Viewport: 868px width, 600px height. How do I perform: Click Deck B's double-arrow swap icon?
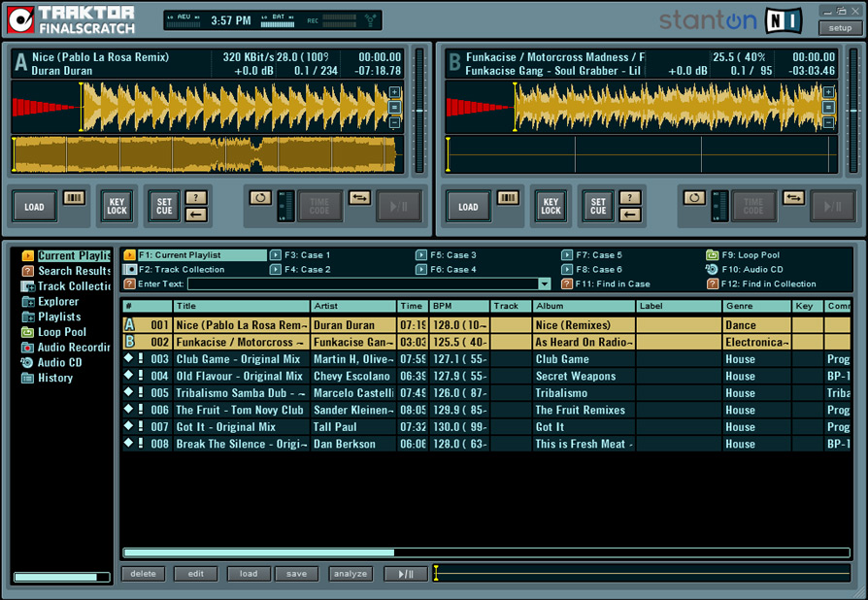(x=793, y=198)
